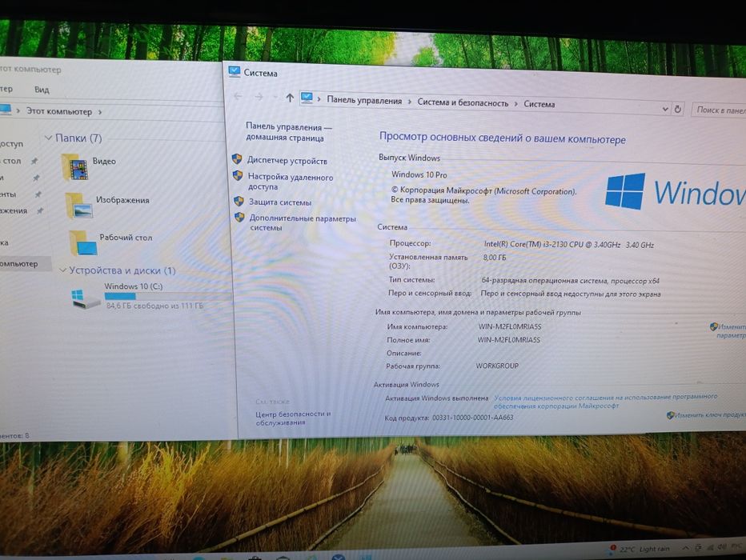Expand chevron after Control Panel breadcrumb
Image resolution: width=746 pixels, height=560 pixels.
tap(410, 102)
